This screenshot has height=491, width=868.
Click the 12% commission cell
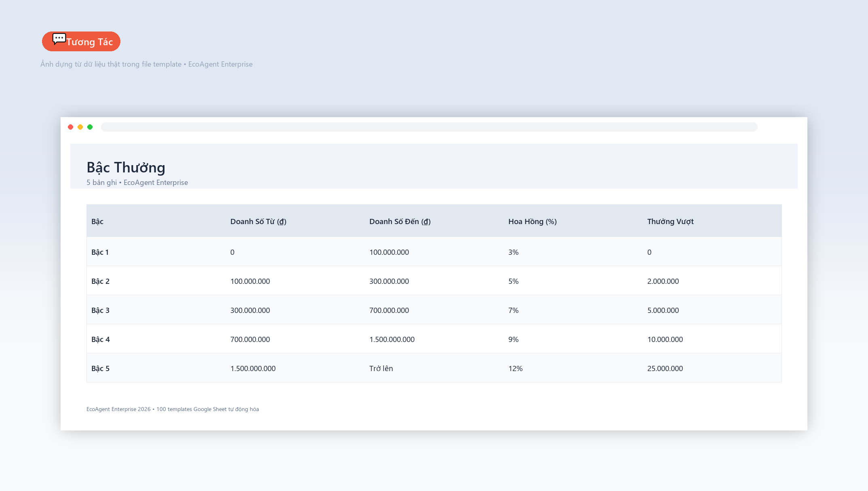pos(516,368)
